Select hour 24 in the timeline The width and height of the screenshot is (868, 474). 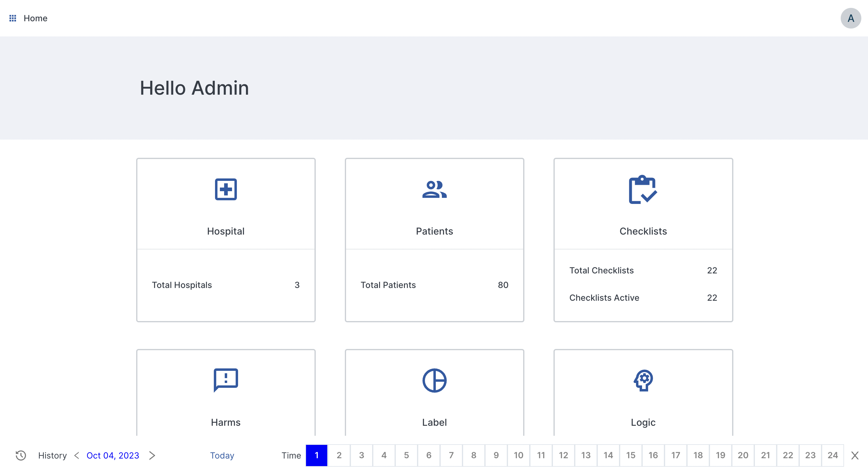832,455
